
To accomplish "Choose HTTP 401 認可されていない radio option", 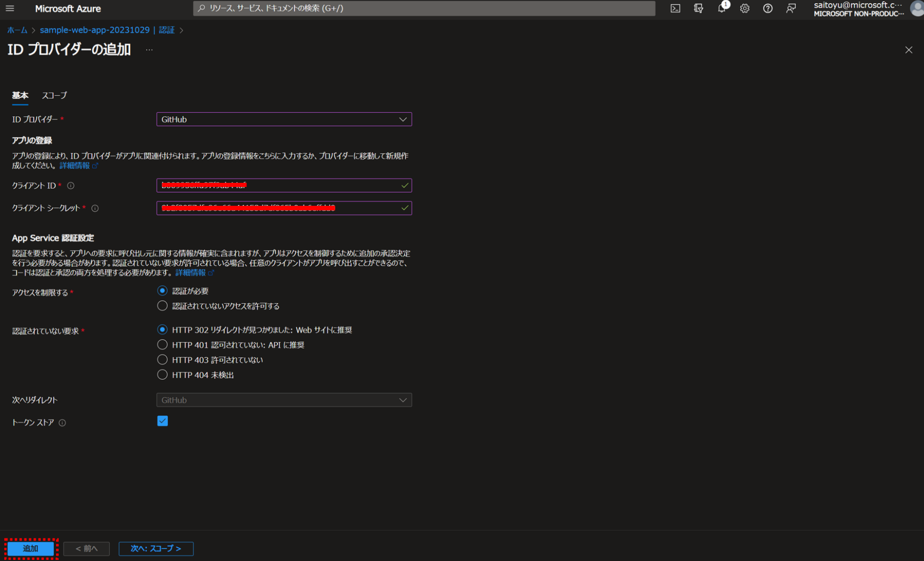I will (x=162, y=345).
